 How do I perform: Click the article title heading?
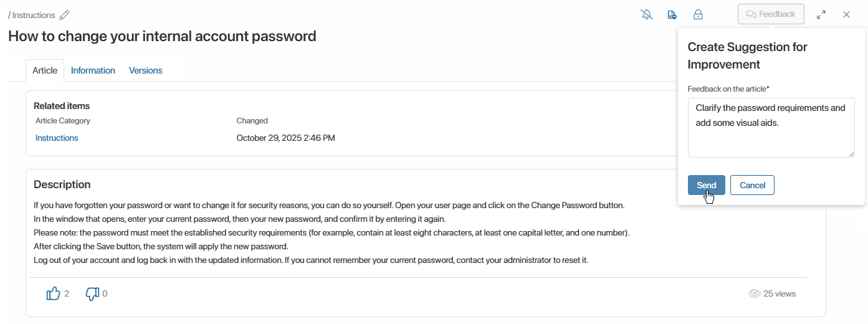click(162, 36)
